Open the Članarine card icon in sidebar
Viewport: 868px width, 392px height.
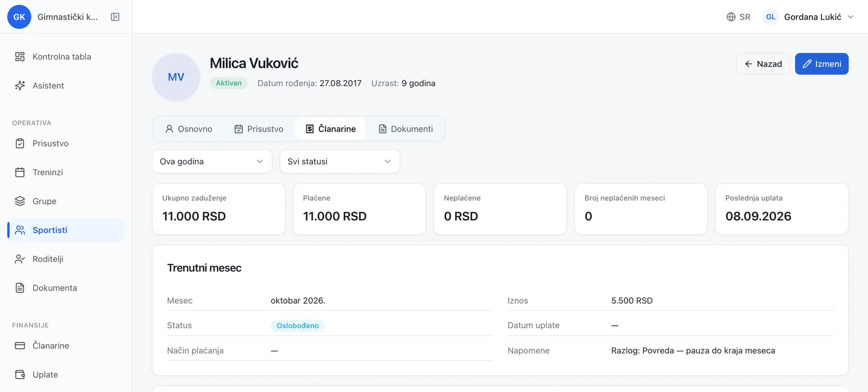point(20,345)
